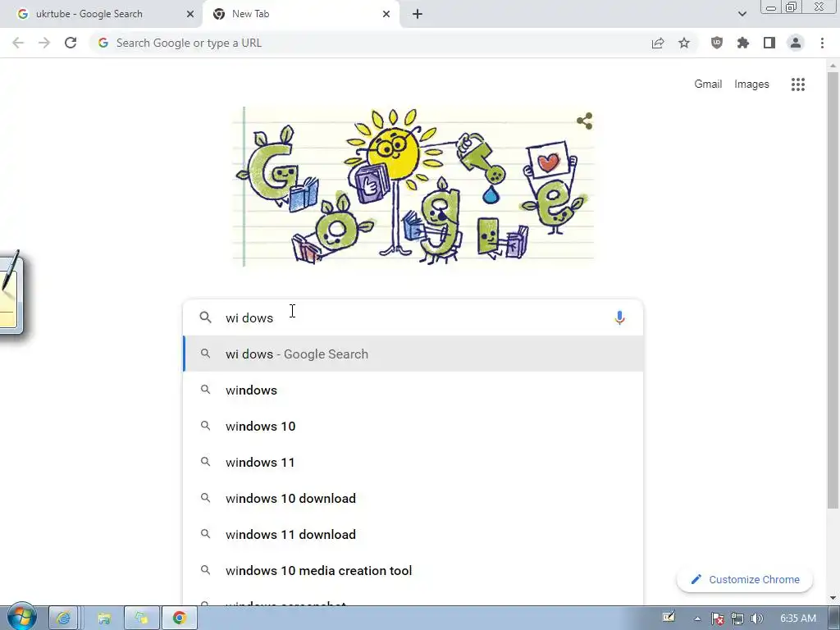Click the Chrome taskbar icon
The width and height of the screenshot is (840, 630).
tap(180, 619)
